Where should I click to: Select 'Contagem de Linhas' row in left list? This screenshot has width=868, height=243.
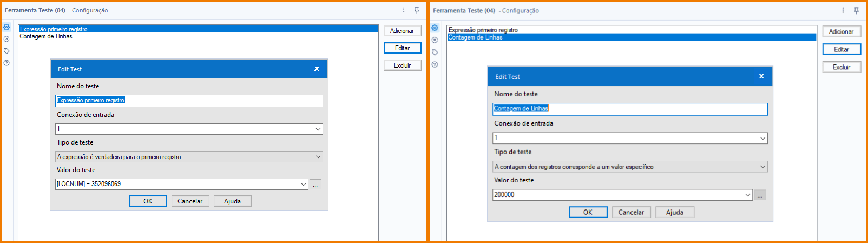click(198, 36)
